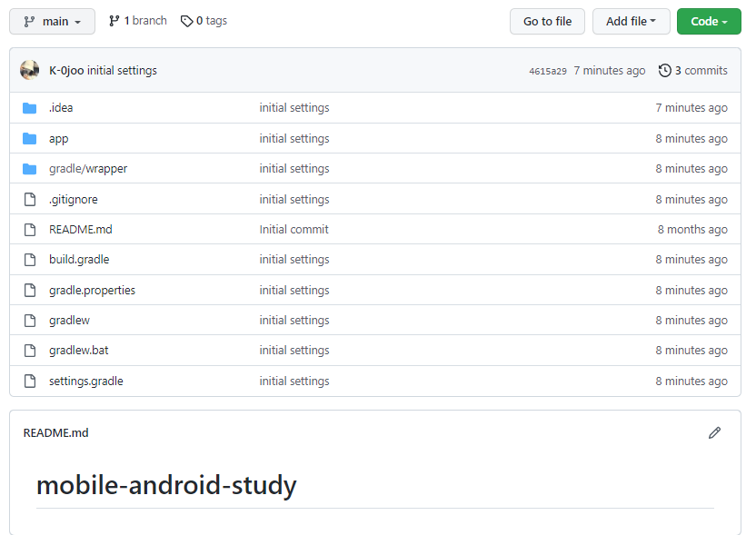Click the commit history clock icon
Screen dimensions: 756x535
[x=665, y=70]
